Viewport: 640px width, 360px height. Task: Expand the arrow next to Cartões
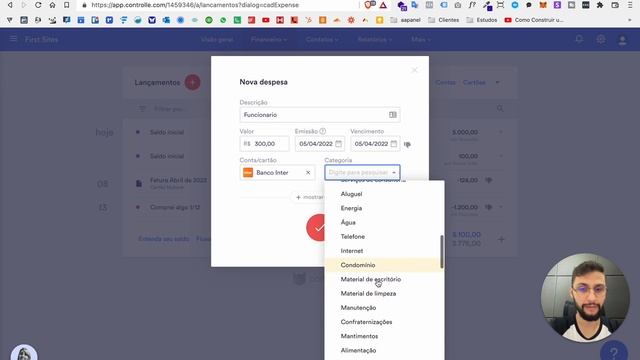point(497,82)
